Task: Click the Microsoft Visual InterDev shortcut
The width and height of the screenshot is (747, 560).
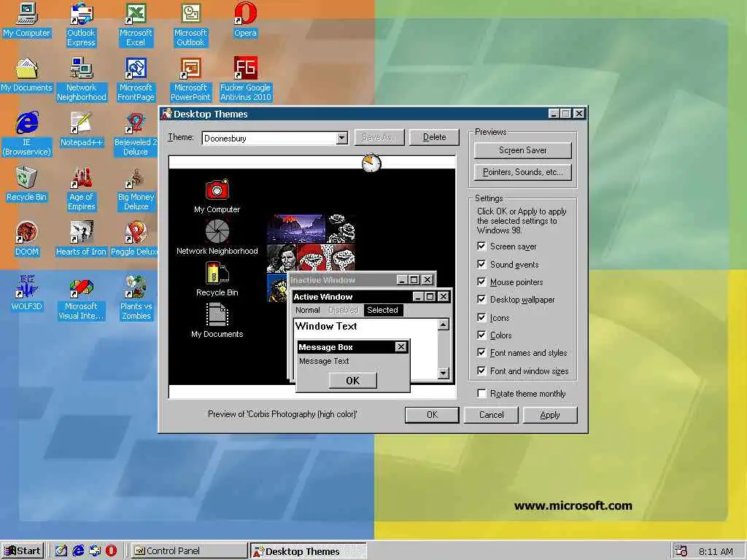Action: click(82, 298)
